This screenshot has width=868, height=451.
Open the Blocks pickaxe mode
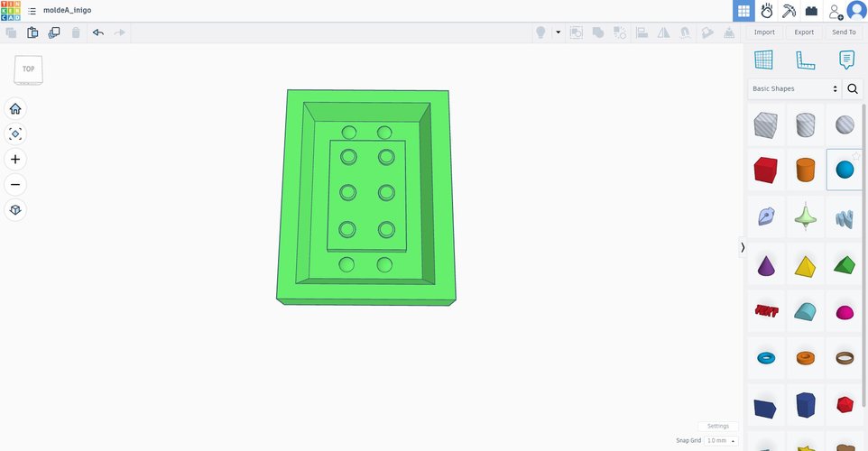(789, 11)
